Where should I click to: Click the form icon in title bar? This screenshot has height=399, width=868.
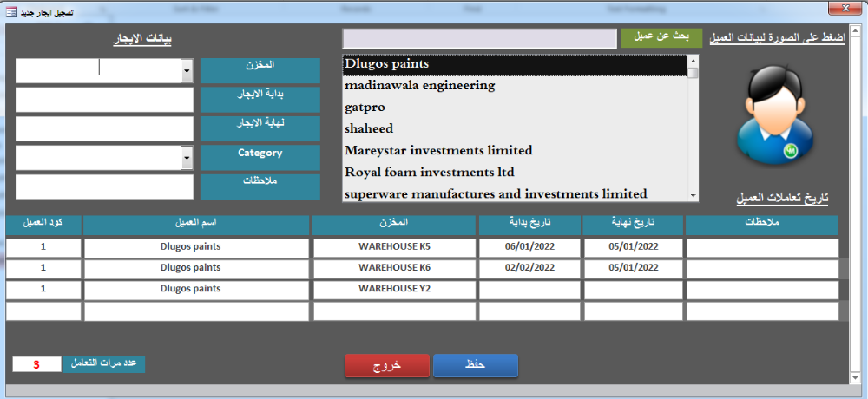pos(10,9)
